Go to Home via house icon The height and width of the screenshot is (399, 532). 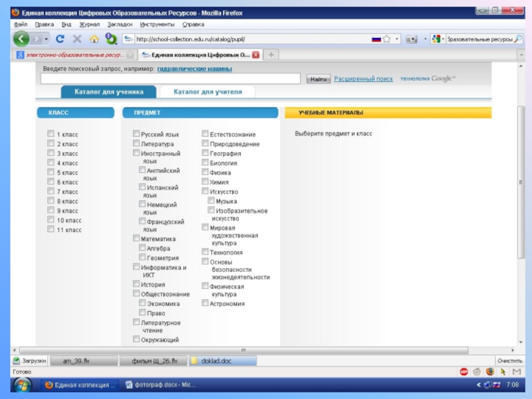(94, 39)
